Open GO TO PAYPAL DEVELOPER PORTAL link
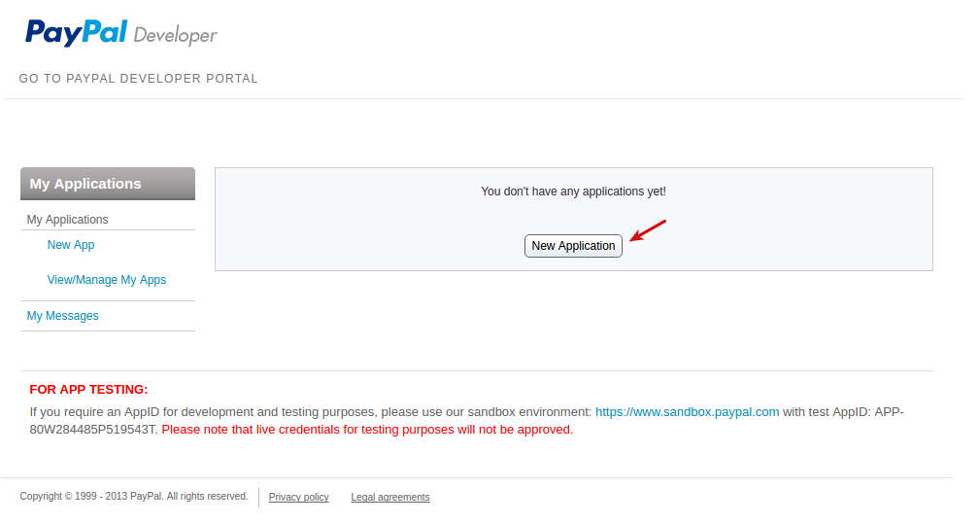This screenshot has height=523, width=980. pos(138,79)
